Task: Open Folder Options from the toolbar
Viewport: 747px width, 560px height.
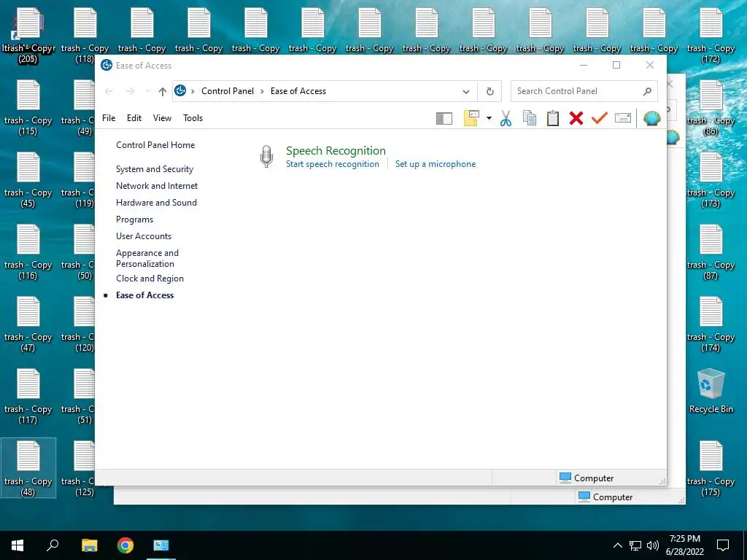Action: pos(471,118)
